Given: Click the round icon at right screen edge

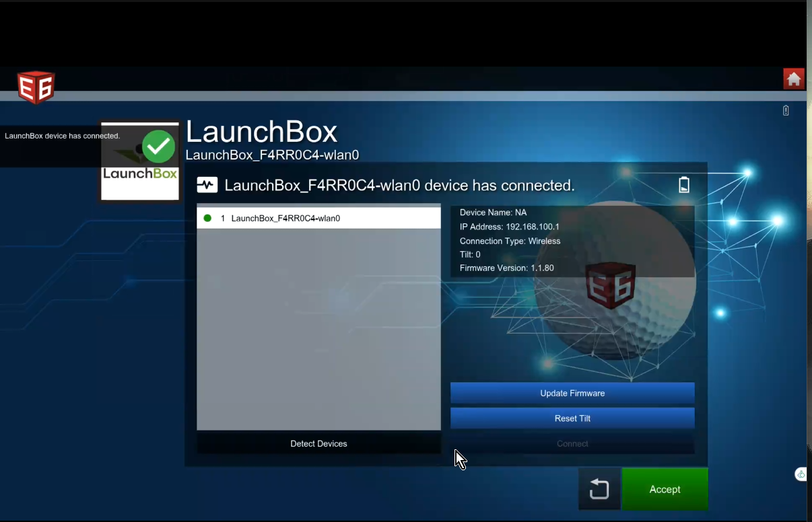Looking at the screenshot, I should click(x=801, y=474).
